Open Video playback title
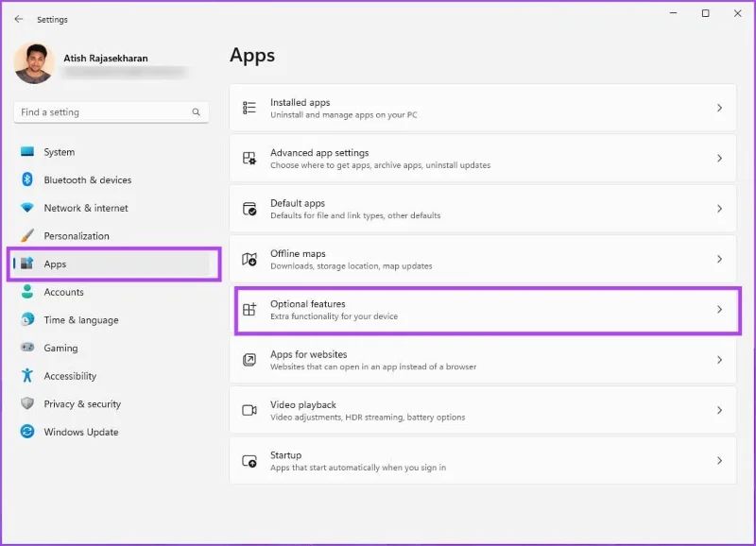 tap(302, 405)
